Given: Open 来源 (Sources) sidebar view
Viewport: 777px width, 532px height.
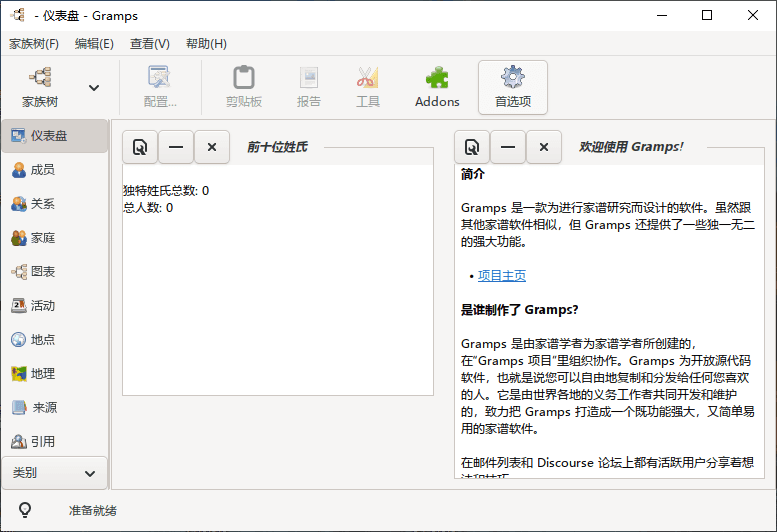Looking at the screenshot, I should tap(42, 408).
